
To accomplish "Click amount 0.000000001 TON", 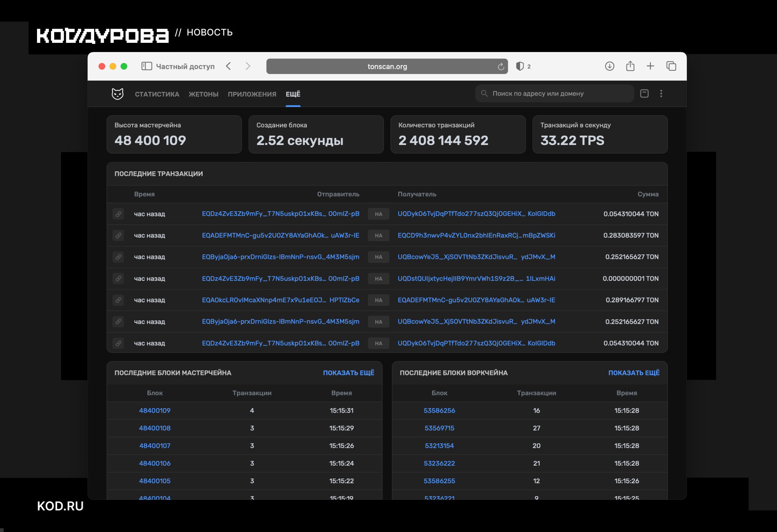I will [x=630, y=279].
